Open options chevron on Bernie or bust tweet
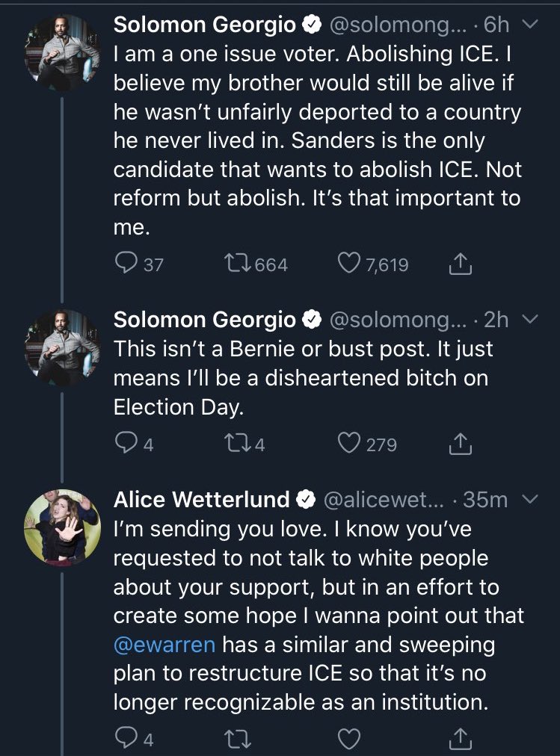 coord(529,320)
